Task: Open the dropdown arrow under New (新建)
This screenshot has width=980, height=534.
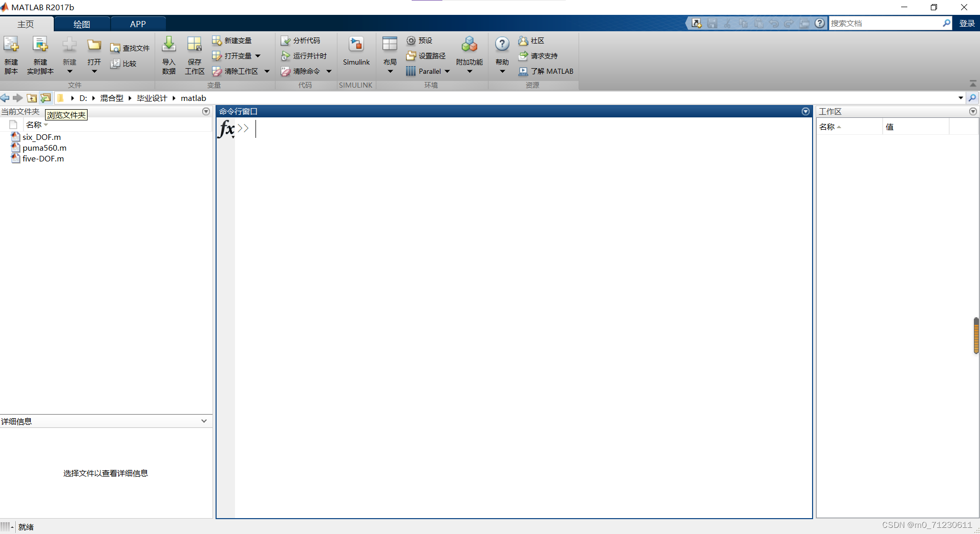Action: (70, 72)
